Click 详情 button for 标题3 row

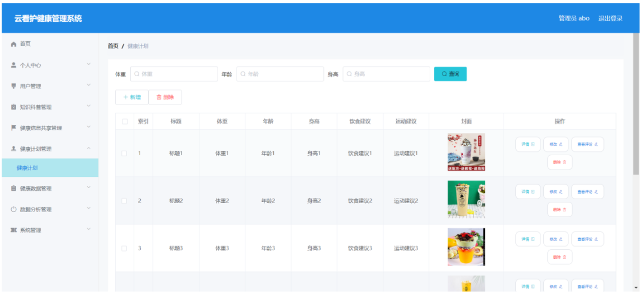pyautogui.click(x=528, y=239)
